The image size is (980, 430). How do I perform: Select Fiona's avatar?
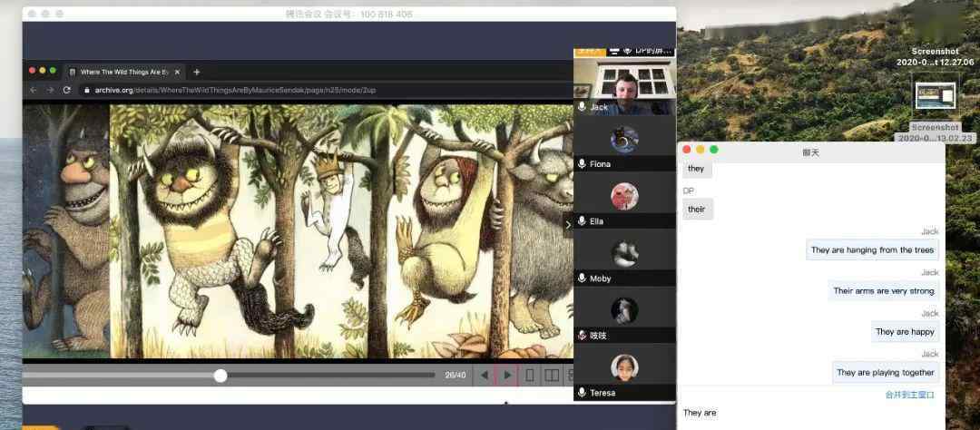(x=624, y=140)
